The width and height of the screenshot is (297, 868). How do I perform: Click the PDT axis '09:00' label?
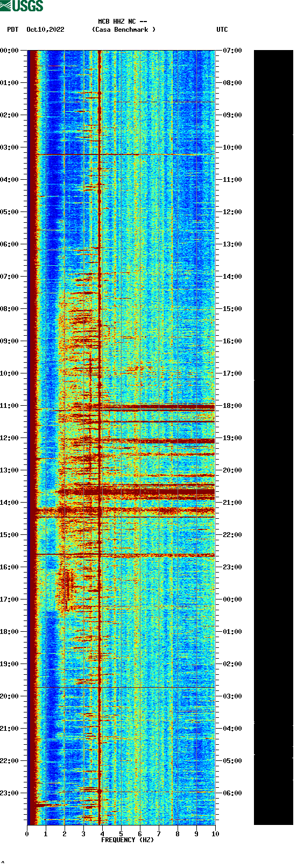pyautogui.click(x=9, y=341)
